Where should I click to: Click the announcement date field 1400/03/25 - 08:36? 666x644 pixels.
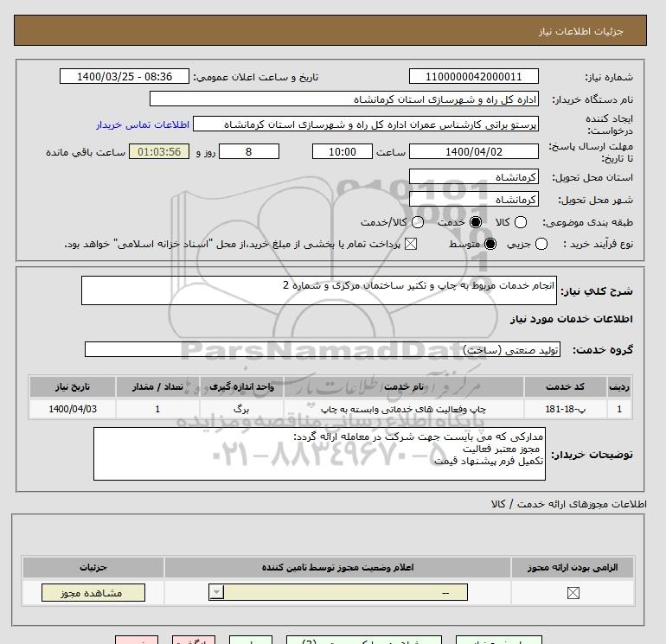pyautogui.click(x=125, y=76)
